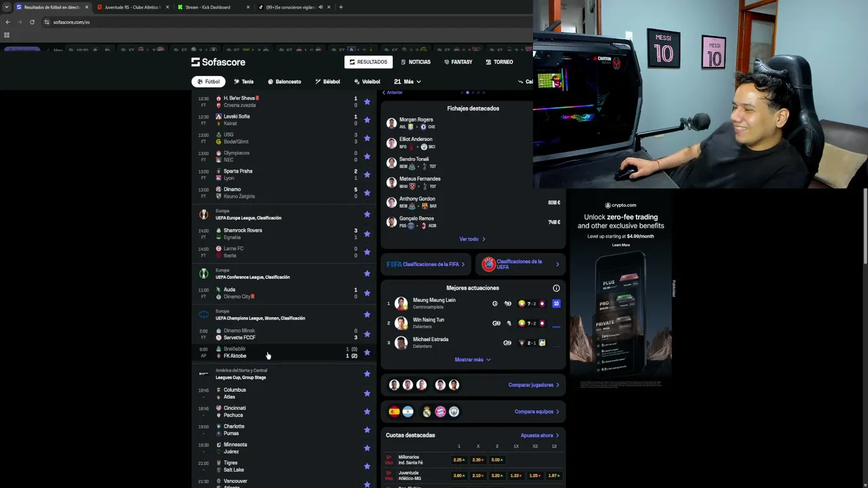868x488 pixels.
Task: Open Michael Estrada's photo
Action: coord(401,343)
